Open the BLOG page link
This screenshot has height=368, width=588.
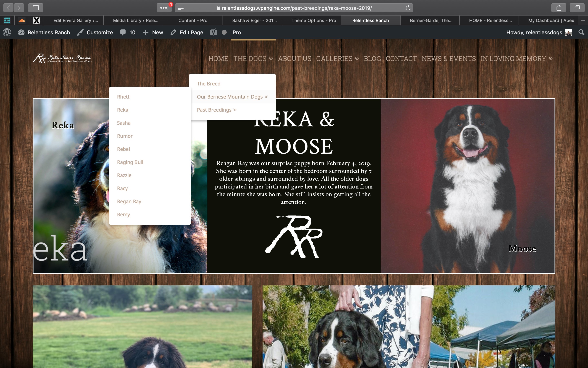[372, 59]
